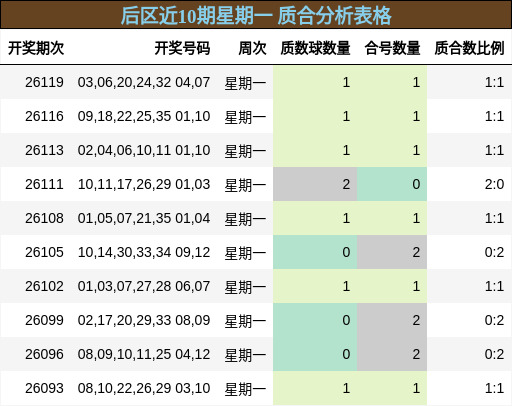Select draw numbers 10,14,30,33,34 09,12
Image resolution: width=512 pixels, height=406 pixels.
point(144,252)
